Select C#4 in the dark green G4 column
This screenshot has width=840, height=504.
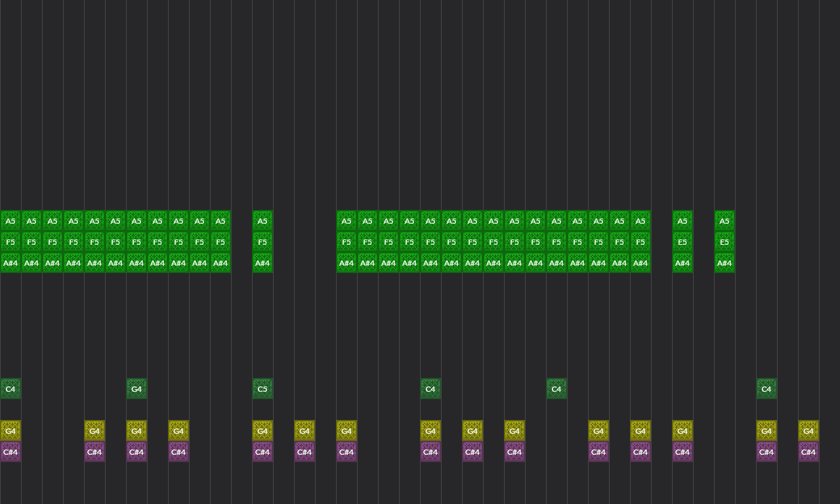pos(136,451)
